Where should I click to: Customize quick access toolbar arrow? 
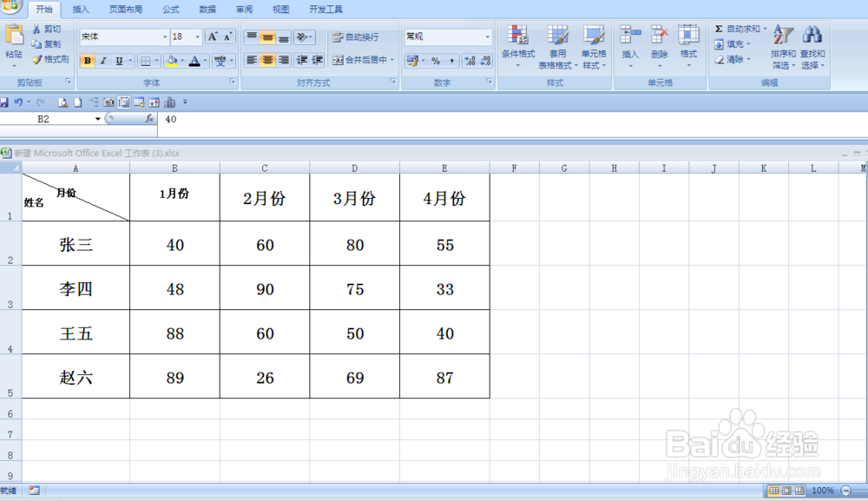click(185, 102)
